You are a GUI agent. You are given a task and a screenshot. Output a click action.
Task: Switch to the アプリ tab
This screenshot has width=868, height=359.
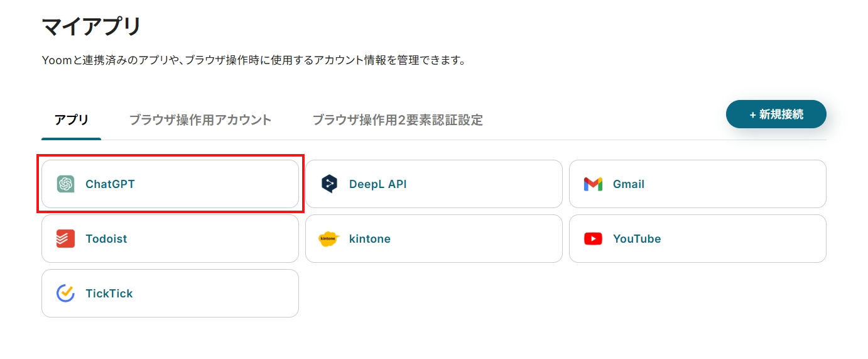(72, 119)
